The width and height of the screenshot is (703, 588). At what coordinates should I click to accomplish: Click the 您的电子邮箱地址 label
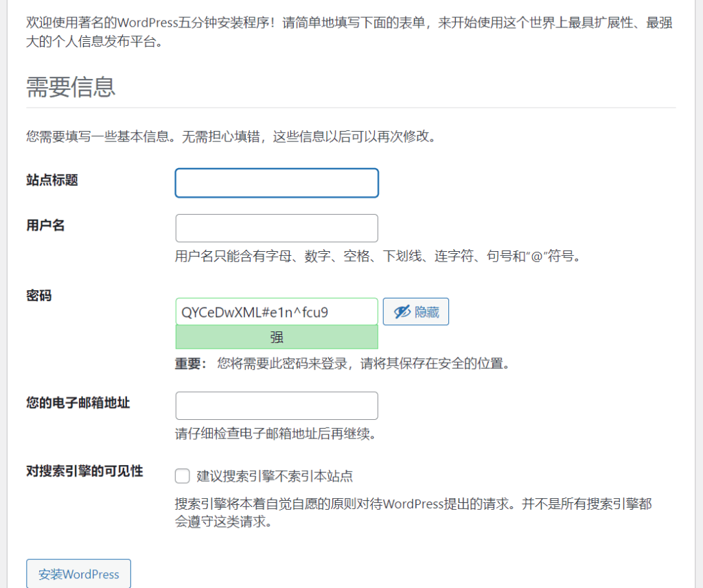pyautogui.click(x=78, y=403)
